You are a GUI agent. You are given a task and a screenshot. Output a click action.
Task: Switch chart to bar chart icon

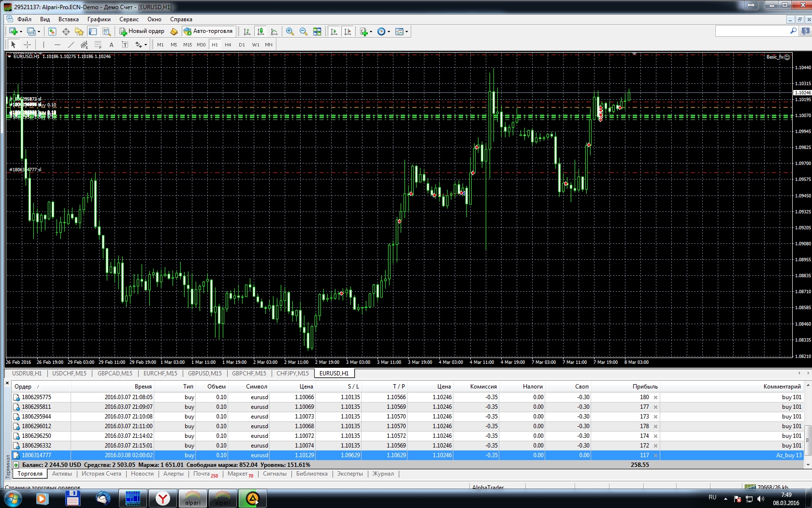tap(247, 31)
